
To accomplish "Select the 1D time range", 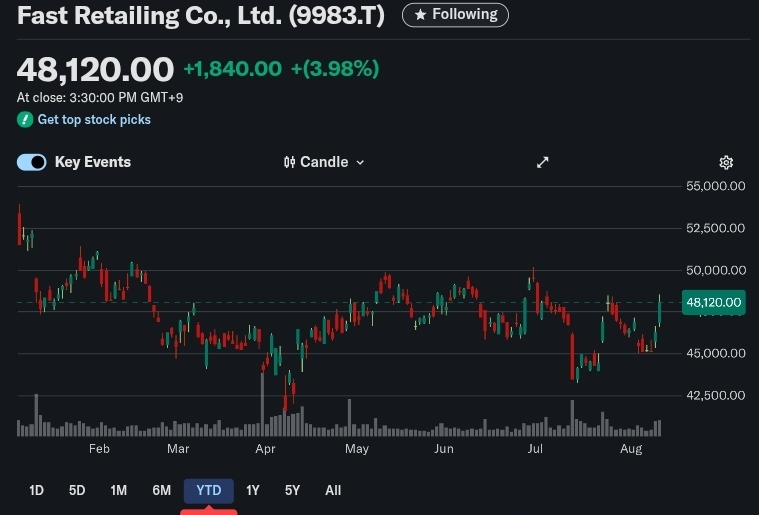I will pyautogui.click(x=36, y=490).
